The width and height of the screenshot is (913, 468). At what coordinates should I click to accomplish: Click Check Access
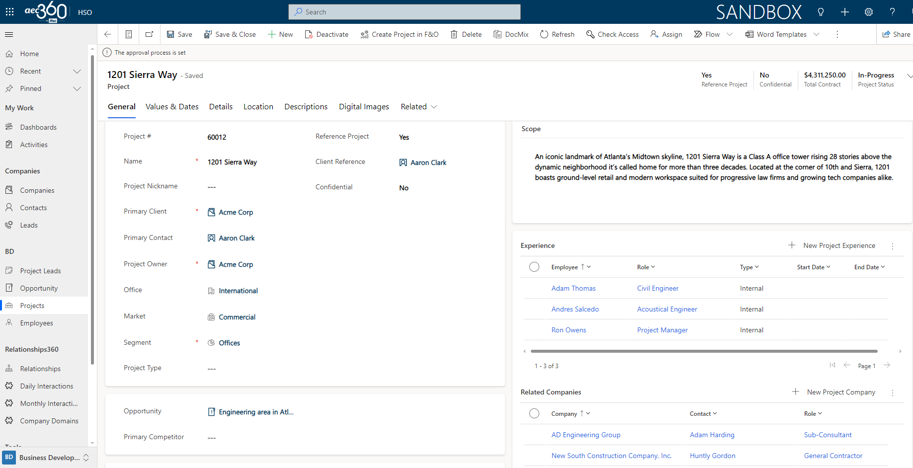tap(612, 34)
